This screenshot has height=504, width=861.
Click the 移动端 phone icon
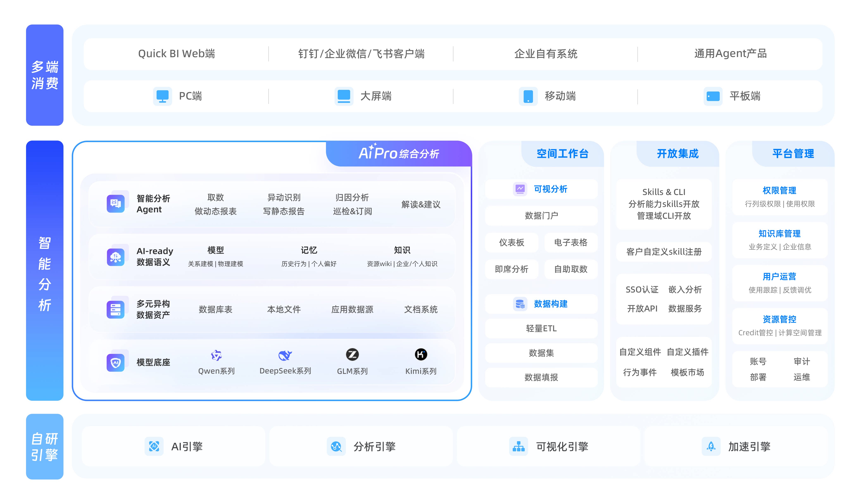click(528, 96)
